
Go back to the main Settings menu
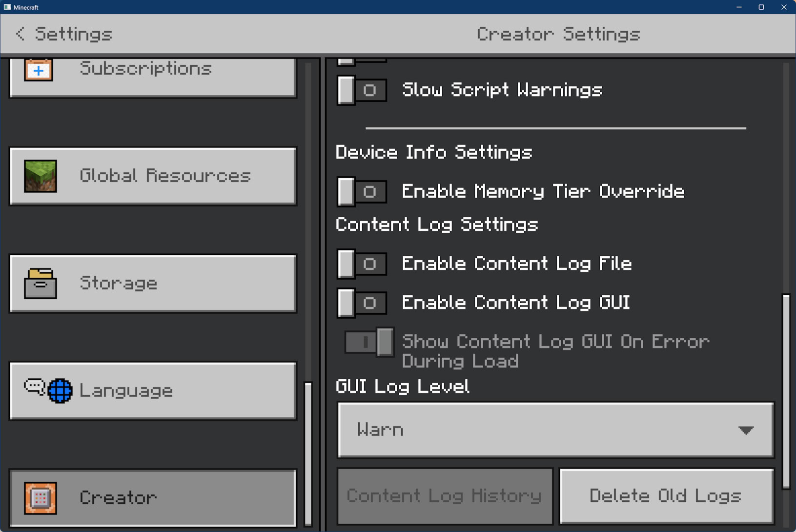[x=63, y=34]
